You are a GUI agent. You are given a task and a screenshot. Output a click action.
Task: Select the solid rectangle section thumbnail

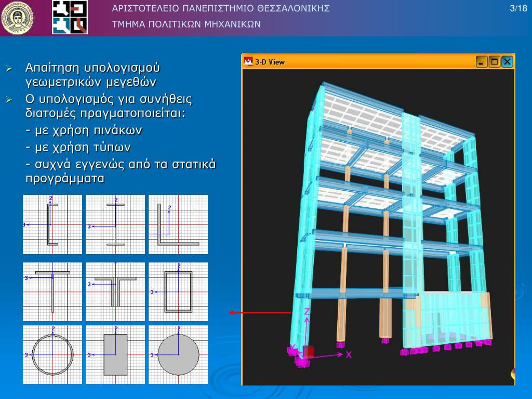point(115,355)
